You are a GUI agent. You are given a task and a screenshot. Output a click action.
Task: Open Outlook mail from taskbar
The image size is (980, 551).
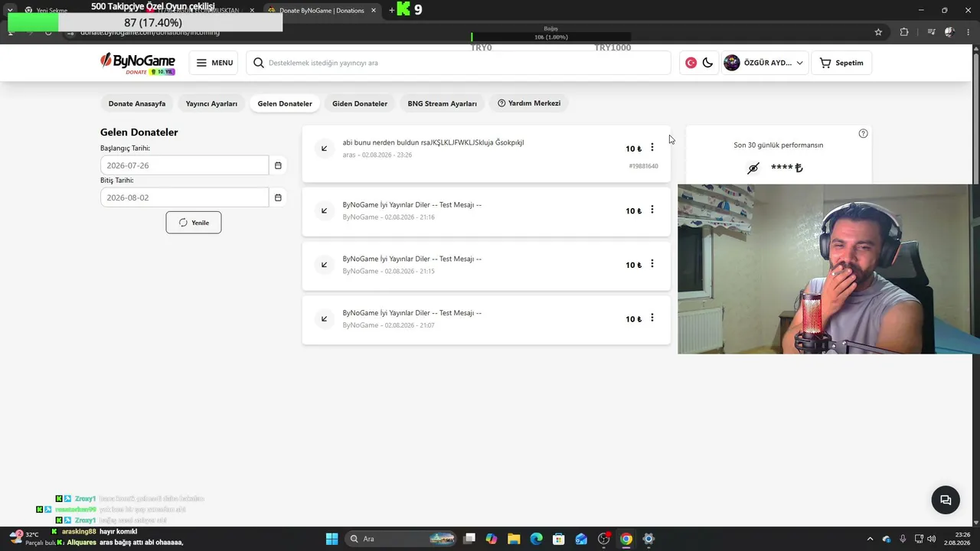tap(581, 539)
